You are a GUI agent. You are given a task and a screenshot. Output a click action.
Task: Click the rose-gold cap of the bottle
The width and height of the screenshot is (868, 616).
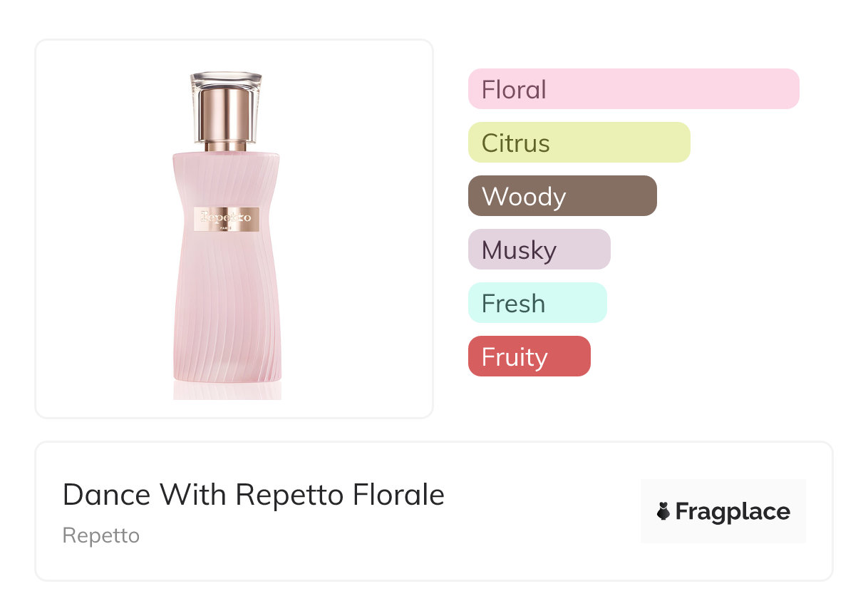pos(226,114)
